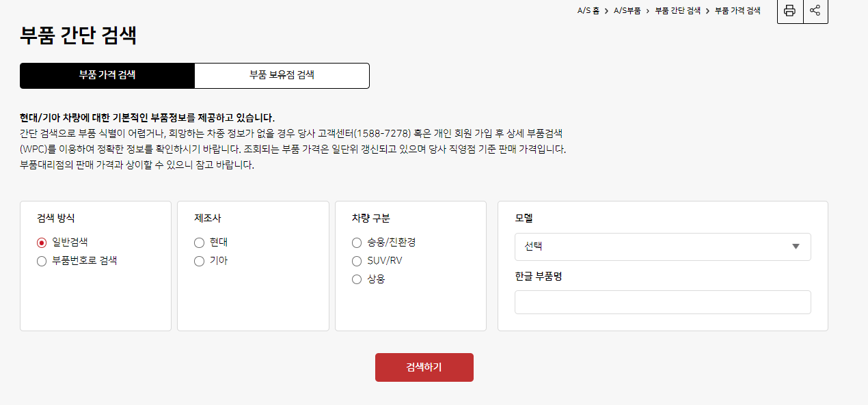The width and height of the screenshot is (868, 405).
Task: Open the 모델 selection dropdown
Action: (662, 247)
